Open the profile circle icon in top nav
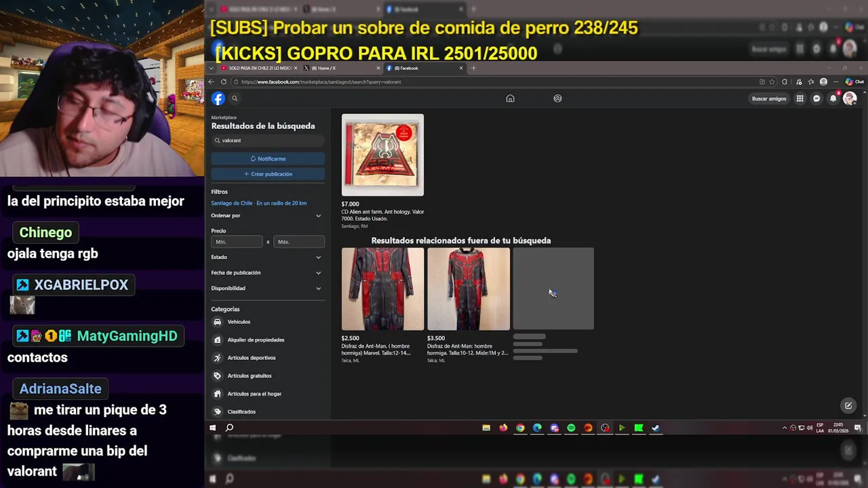868x488 pixels. [557, 98]
